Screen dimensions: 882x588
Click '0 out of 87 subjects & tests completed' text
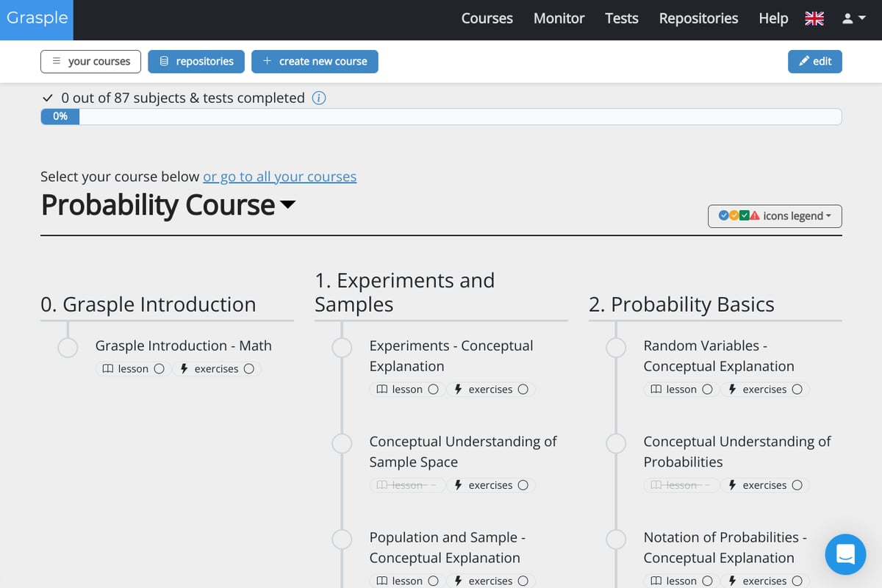click(x=183, y=98)
